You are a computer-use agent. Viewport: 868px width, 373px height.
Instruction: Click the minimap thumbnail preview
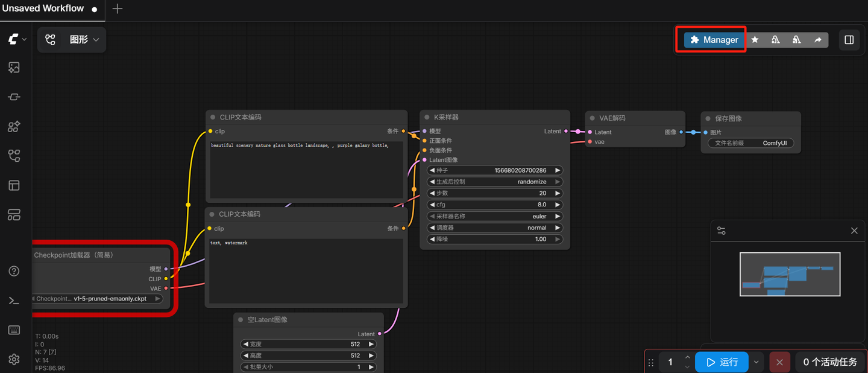790,275
